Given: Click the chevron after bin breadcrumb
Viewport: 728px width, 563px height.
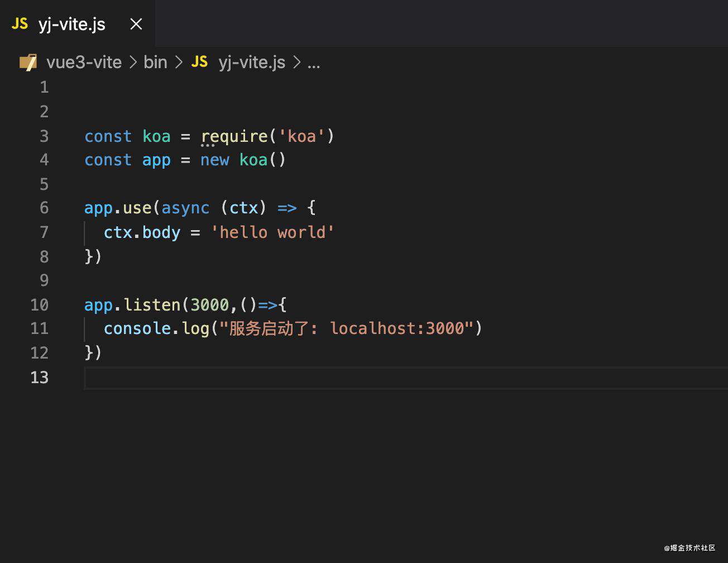Looking at the screenshot, I should [179, 63].
